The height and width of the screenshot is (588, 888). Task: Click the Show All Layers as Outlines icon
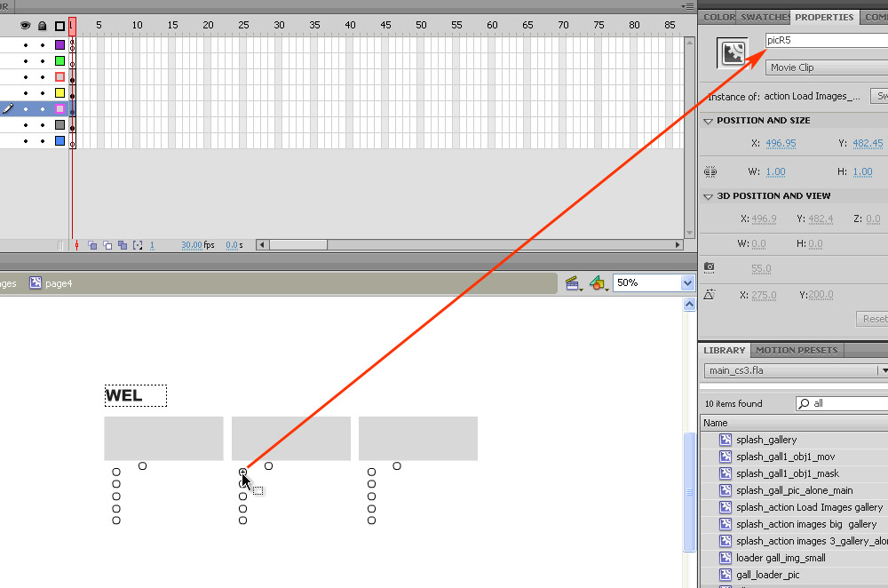(x=59, y=27)
